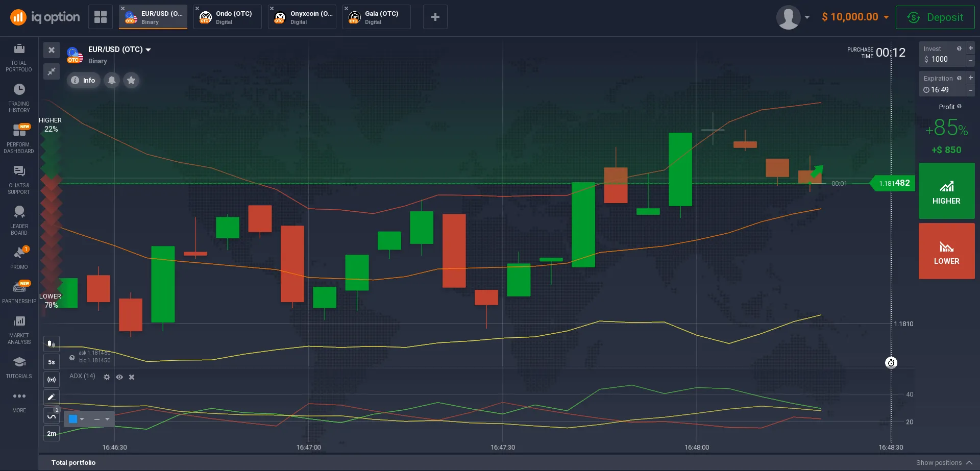Toggle ADX indicator visibility eye
This screenshot has height=471, width=980.
[x=119, y=377]
